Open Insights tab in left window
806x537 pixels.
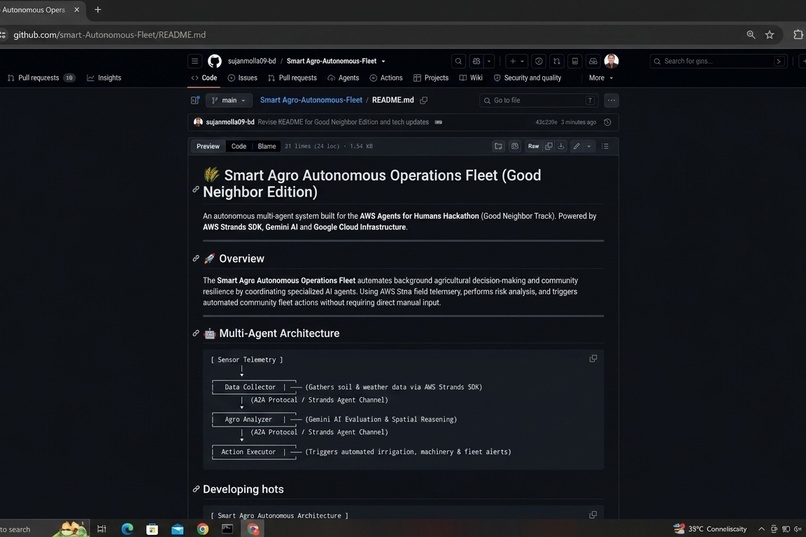(x=104, y=78)
